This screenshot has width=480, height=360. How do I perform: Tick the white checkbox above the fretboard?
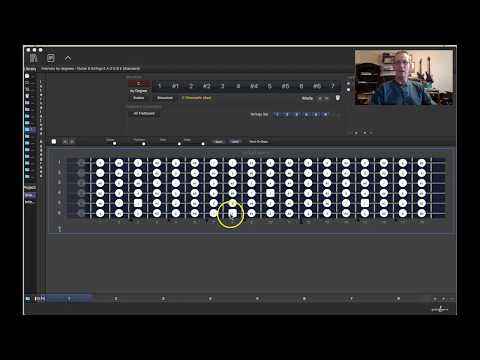54,142
